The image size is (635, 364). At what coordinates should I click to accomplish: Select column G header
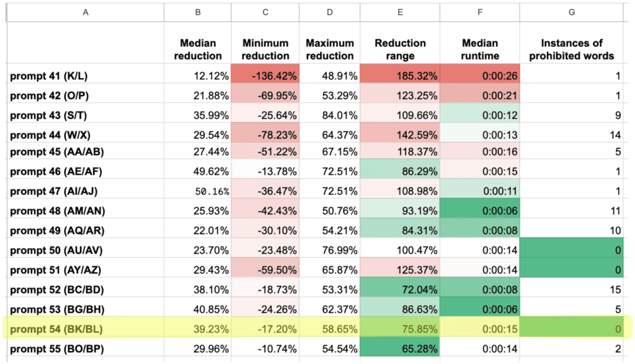coord(571,11)
